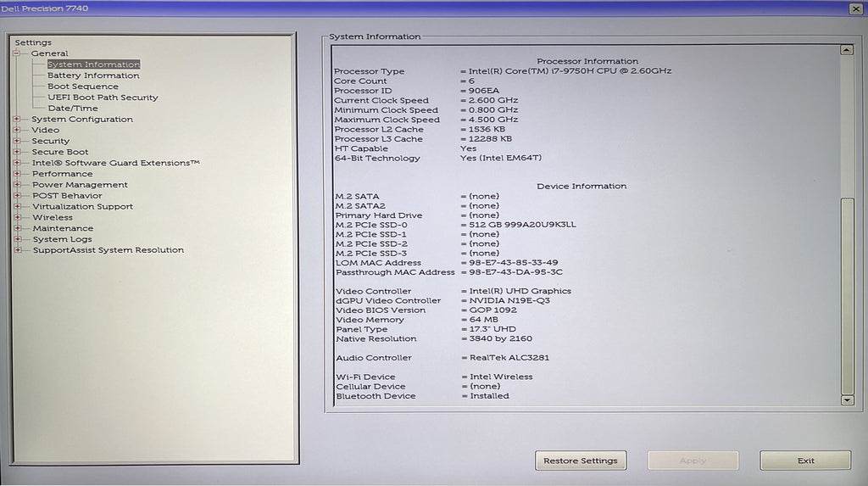Select the General category label
The image size is (868, 486).
(50, 53)
